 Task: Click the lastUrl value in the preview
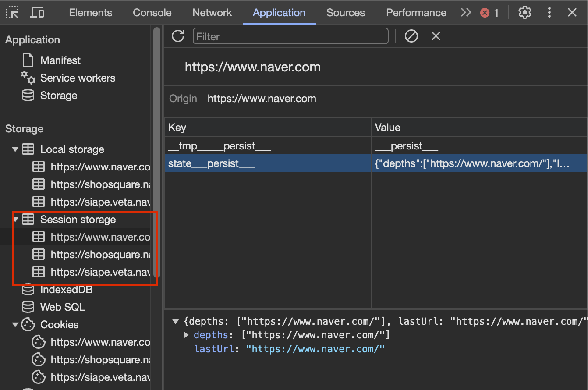pos(315,349)
